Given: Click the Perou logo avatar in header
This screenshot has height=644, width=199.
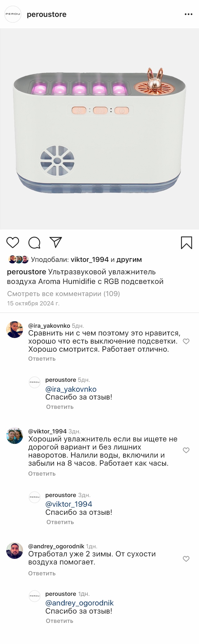Looking at the screenshot, I should pos(13,14).
